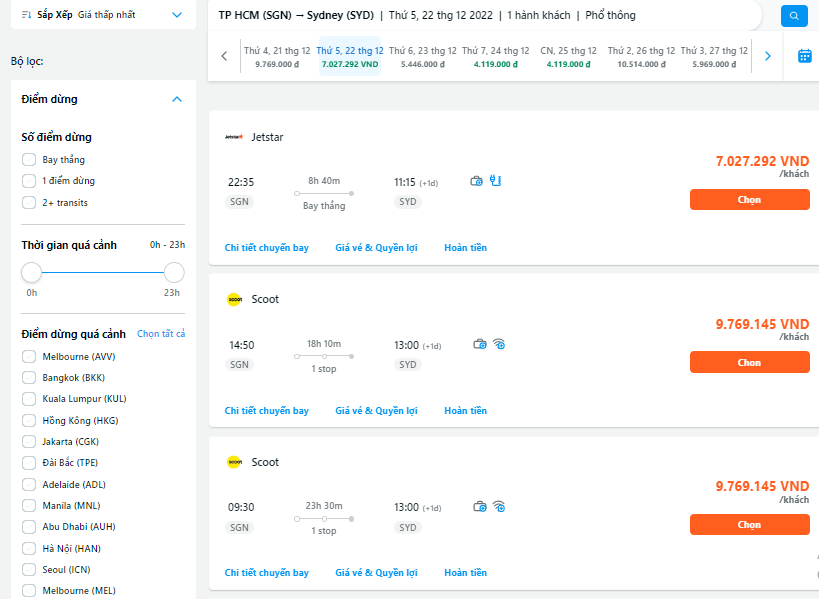
Task: Click the Jetstar airline logo
Action: (234, 137)
